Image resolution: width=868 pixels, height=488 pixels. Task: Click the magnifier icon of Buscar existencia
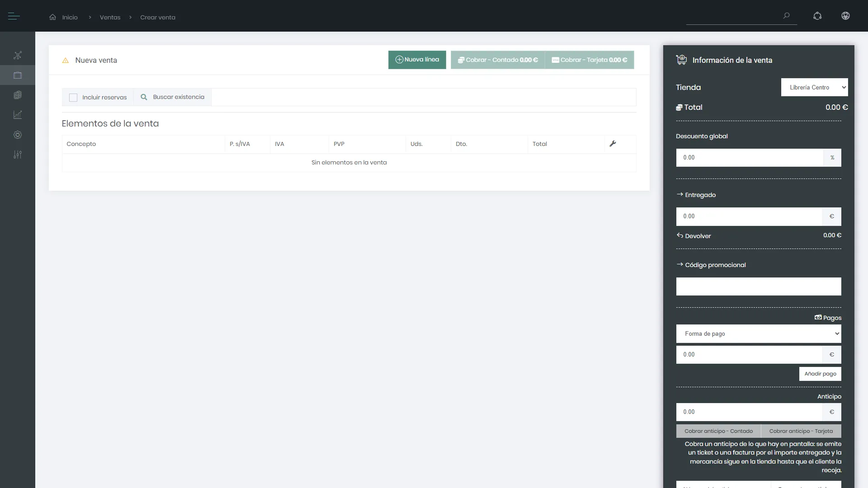click(144, 97)
